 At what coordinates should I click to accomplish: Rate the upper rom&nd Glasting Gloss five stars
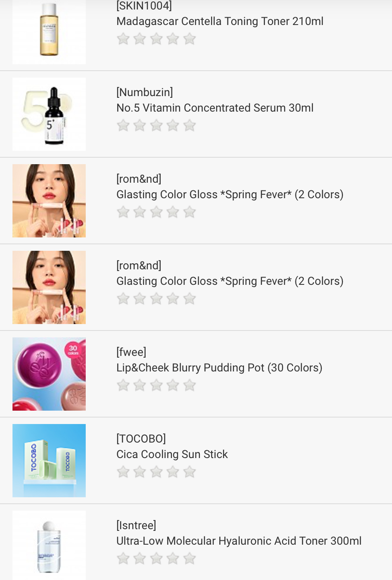[190, 212]
